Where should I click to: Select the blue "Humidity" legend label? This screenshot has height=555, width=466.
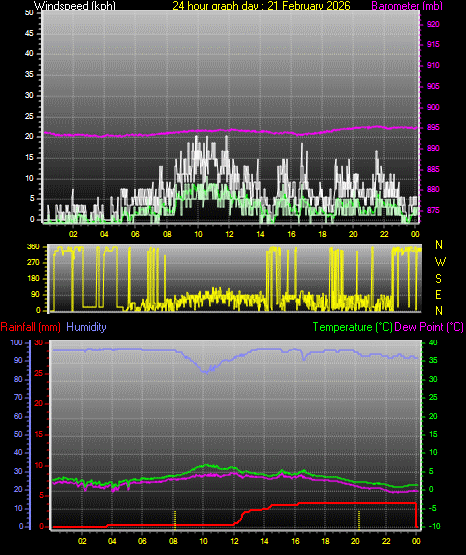[x=86, y=327]
